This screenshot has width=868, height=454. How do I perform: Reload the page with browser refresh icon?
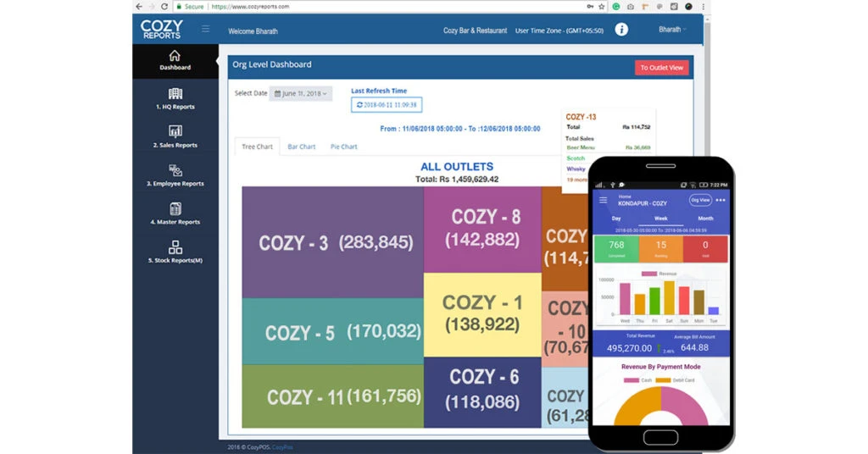[164, 7]
